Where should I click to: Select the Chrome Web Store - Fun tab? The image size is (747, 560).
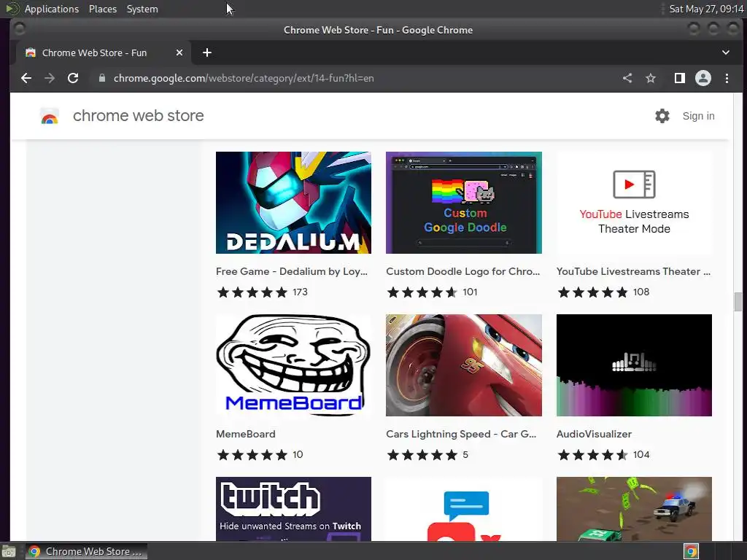point(104,52)
